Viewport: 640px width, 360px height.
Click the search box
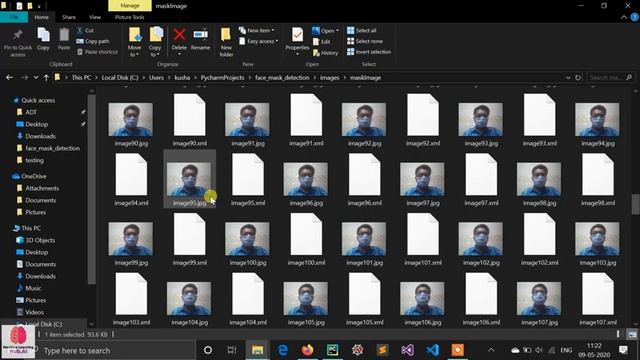coord(610,78)
